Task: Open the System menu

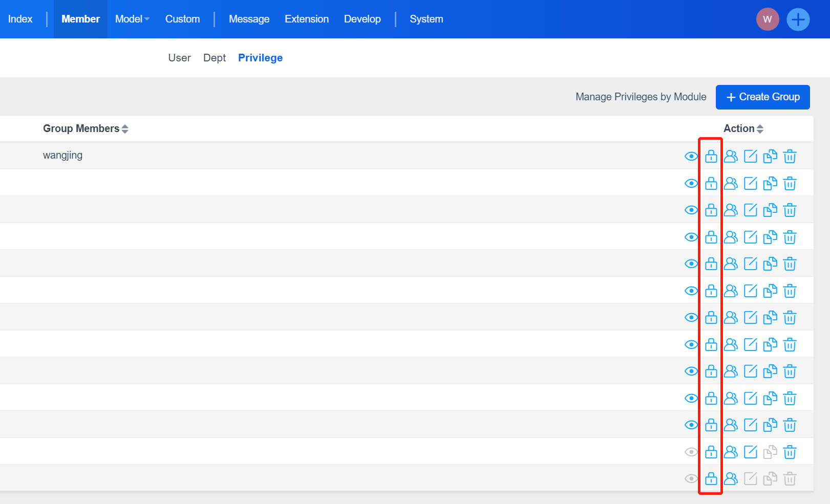Action: click(426, 19)
